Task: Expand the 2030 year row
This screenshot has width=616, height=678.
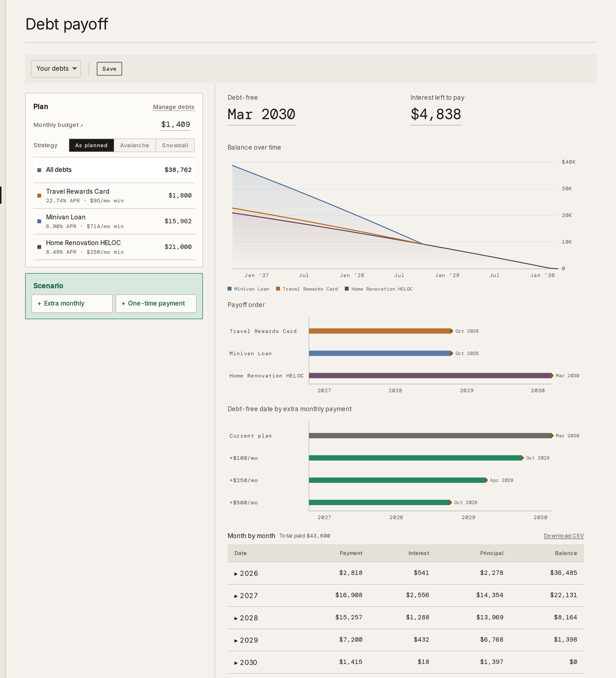Action: tap(406, 663)
